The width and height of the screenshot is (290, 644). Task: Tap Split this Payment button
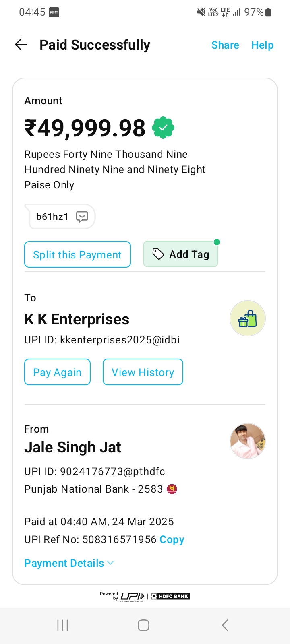pos(77,254)
